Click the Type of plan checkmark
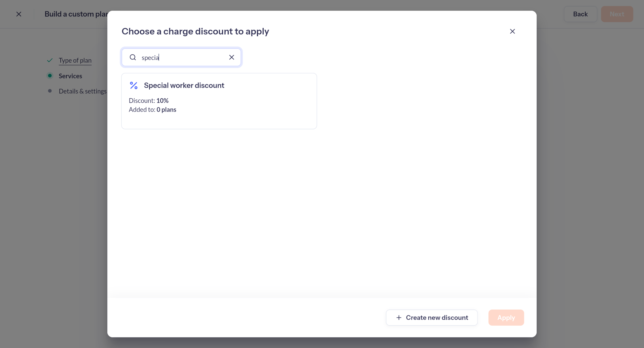 [x=50, y=60]
